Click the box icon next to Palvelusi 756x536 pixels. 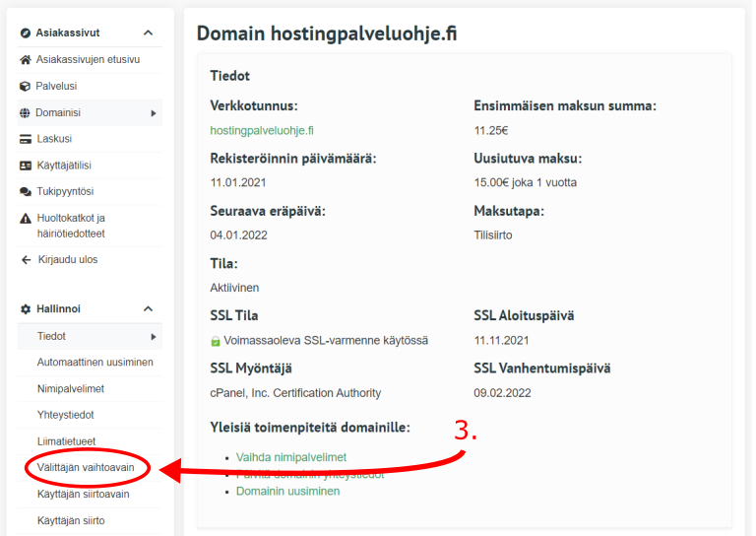[x=26, y=87]
